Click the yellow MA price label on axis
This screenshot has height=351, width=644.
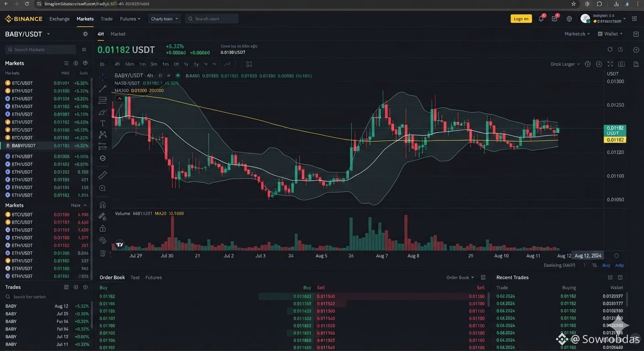pyautogui.click(x=615, y=140)
